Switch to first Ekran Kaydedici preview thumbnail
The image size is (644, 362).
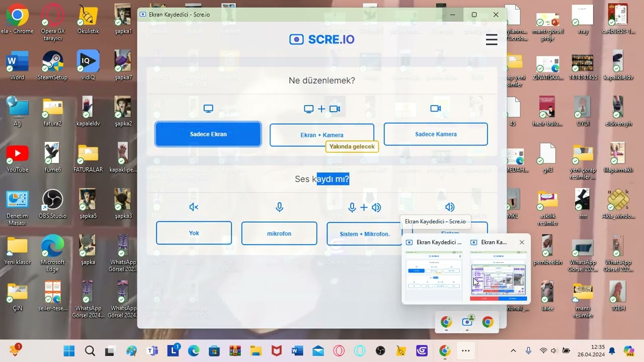point(434,276)
